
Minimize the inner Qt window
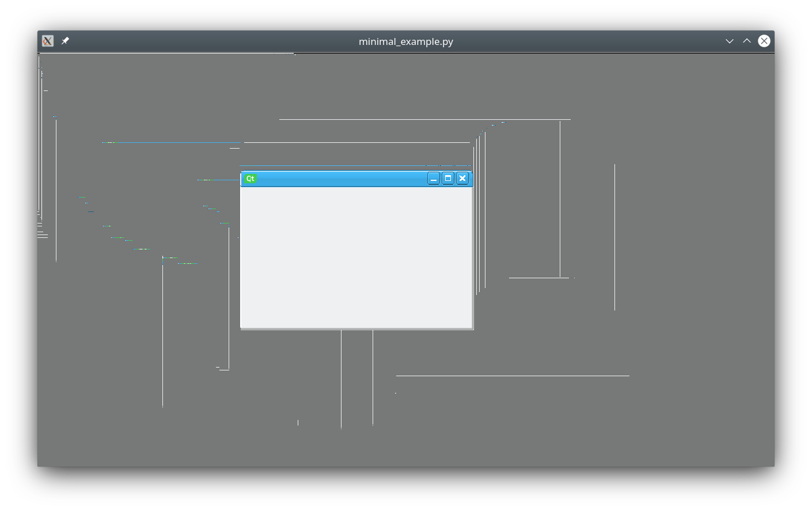434,179
